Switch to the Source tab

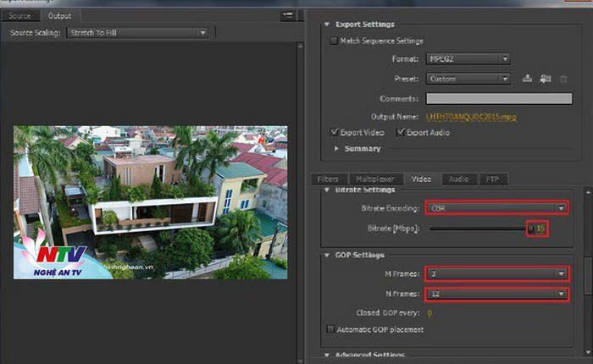point(19,15)
